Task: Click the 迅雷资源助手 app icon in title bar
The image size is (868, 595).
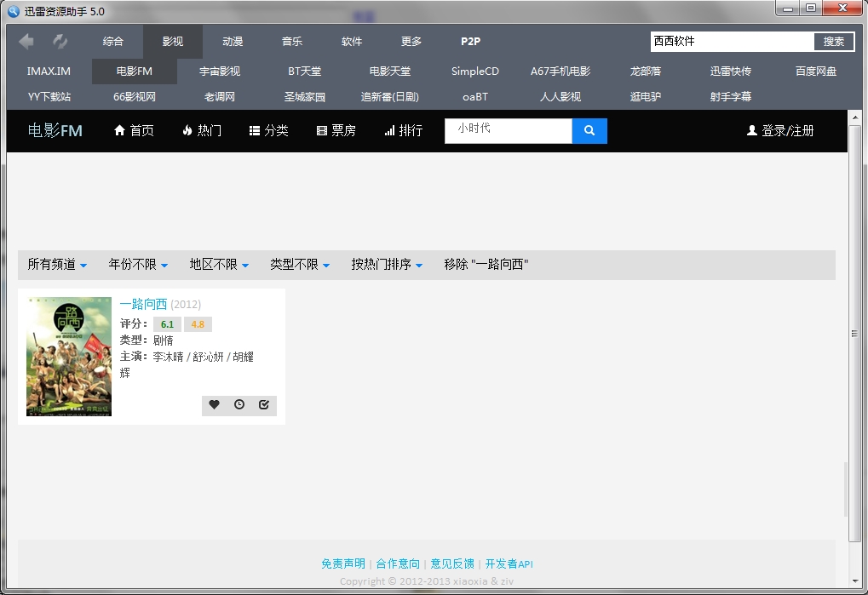Action: pyautogui.click(x=14, y=11)
